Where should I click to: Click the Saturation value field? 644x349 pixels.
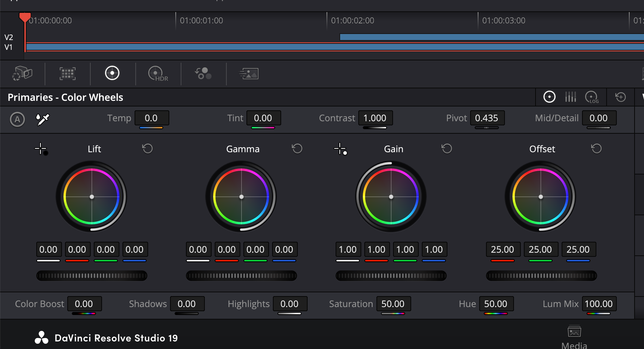point(393,304)
